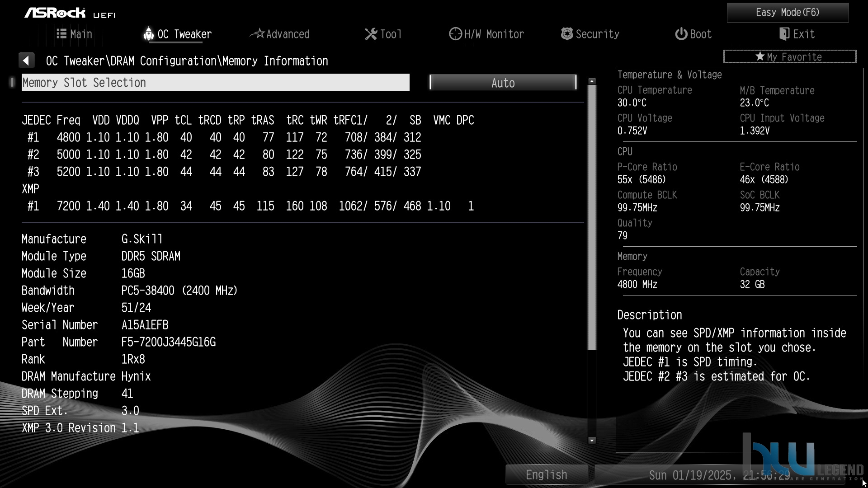Click the Boot power icon
Image resolution: width=868 pixels, height=488 pixels.
pos(681,34)
